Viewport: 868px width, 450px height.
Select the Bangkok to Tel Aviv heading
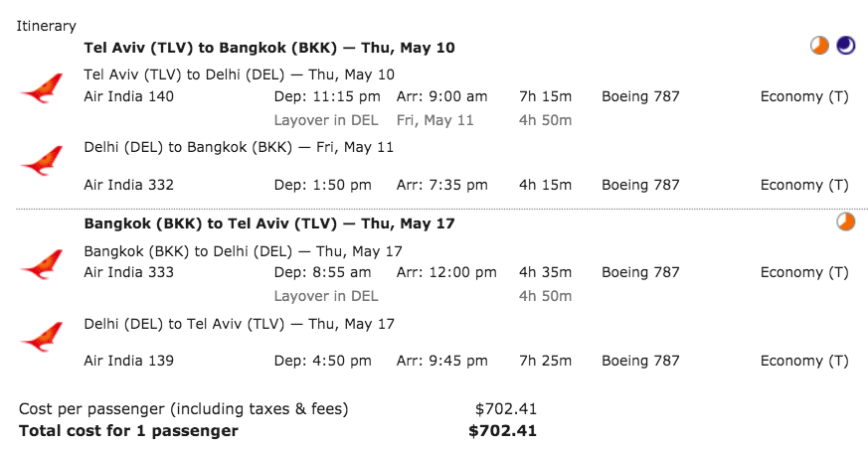pyautogui.click(x=269, y=224)
